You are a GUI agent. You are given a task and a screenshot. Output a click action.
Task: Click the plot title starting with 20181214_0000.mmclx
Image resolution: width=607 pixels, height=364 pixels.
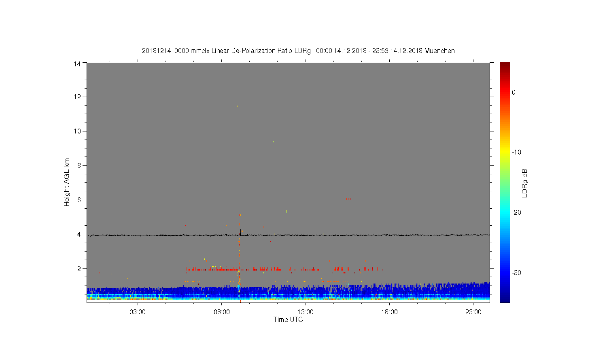[298, 51]
